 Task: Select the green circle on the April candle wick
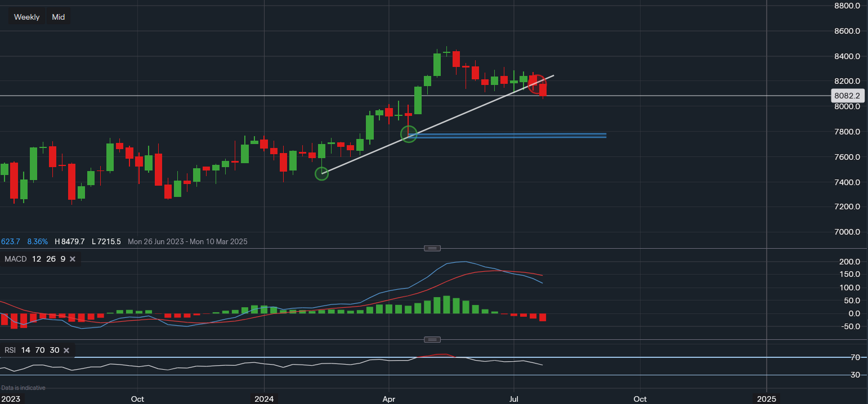pyautogui.click(x=409, y=134)
